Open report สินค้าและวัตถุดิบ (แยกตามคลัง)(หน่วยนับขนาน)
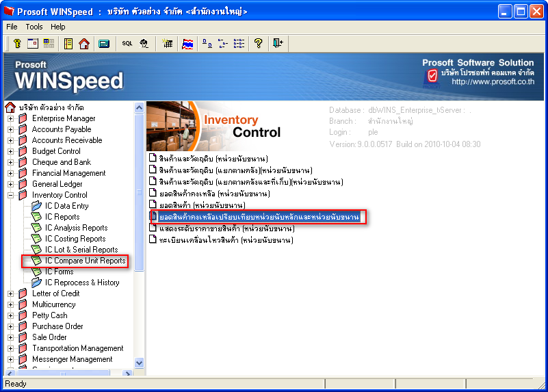 click(235, 170)
